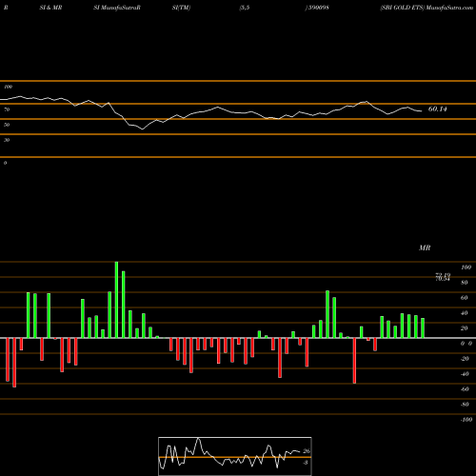Click the last green bar in the MR histogram
476x476 pixels.
[x=423, y=328]
